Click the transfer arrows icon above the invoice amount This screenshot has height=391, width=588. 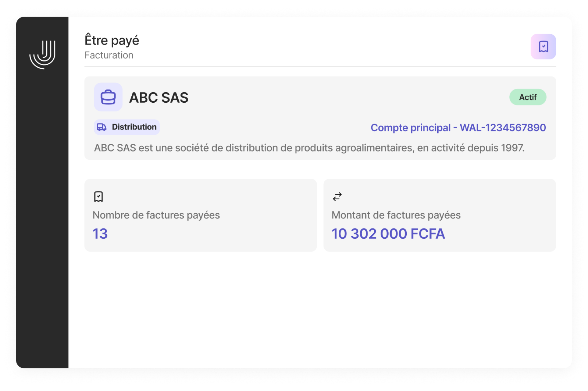(x=337, y=196)
